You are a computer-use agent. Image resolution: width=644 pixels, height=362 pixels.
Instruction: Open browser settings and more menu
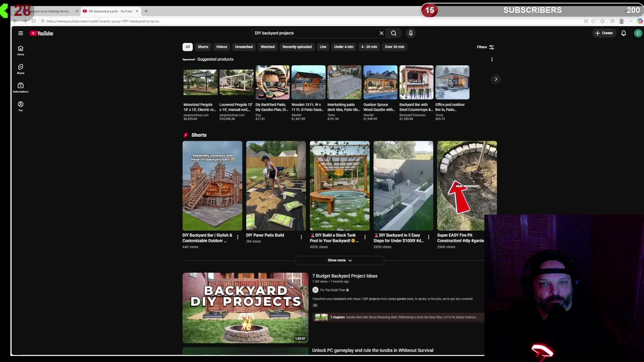click(631, 21)
